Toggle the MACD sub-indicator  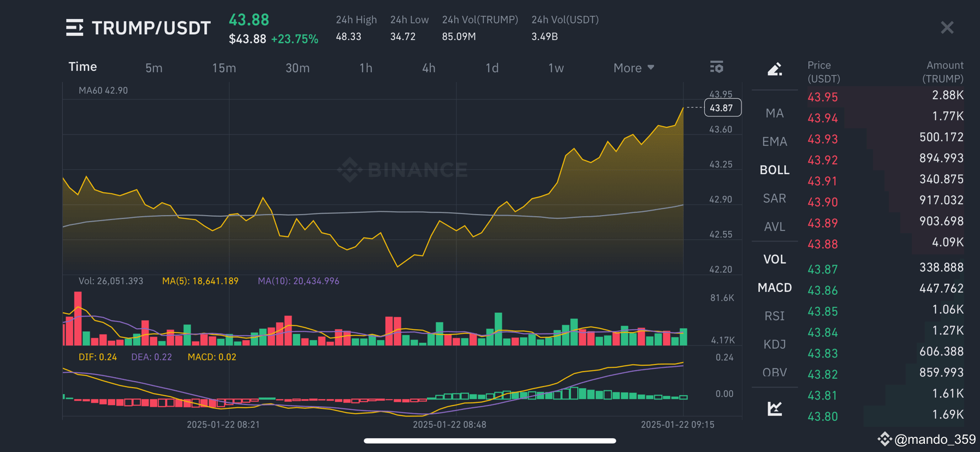(775, 288)
